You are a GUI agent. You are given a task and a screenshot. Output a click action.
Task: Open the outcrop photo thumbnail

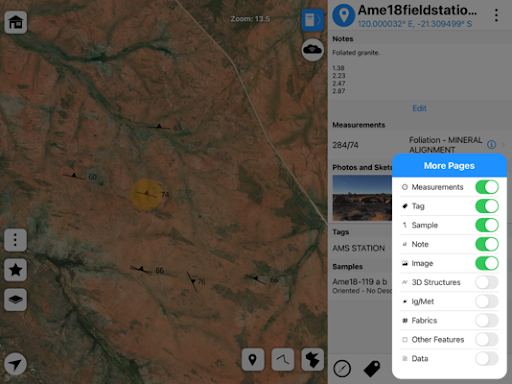tap(362, 198)
